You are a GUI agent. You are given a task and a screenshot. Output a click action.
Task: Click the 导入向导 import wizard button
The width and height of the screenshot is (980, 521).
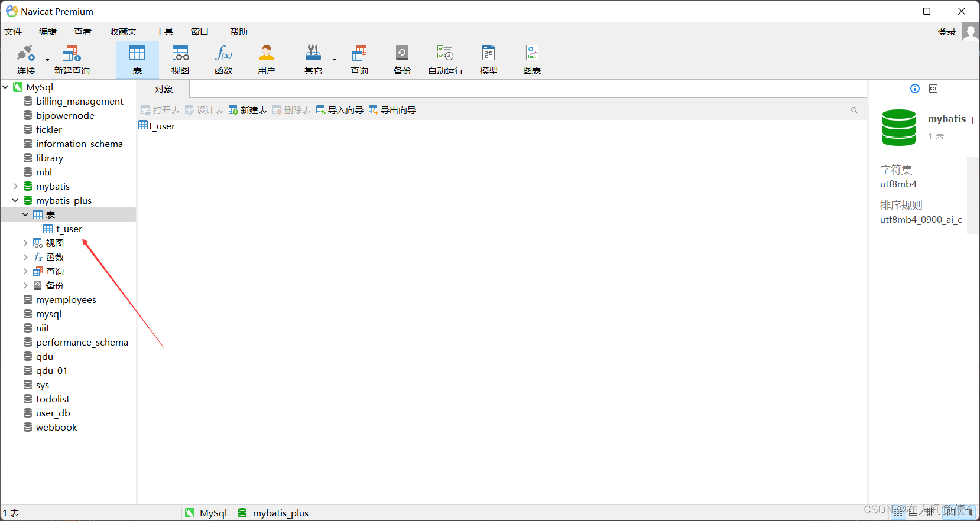click(x=340, y=110)
